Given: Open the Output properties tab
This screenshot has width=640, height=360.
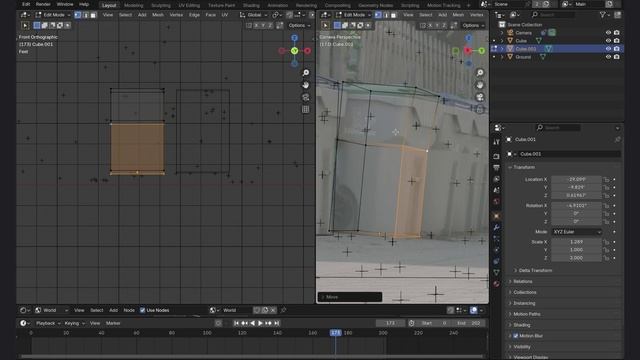Looking at the screenshot, I should click(496, 168).
